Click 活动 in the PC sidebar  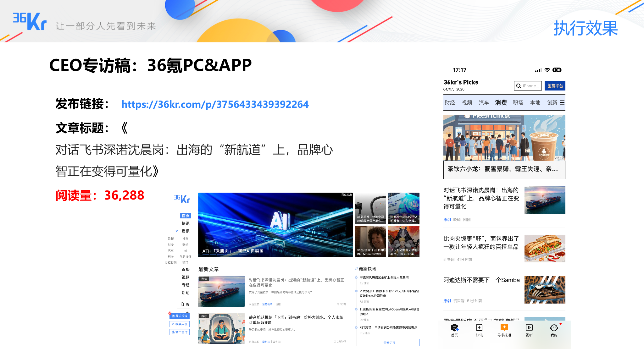click(186, 293)
